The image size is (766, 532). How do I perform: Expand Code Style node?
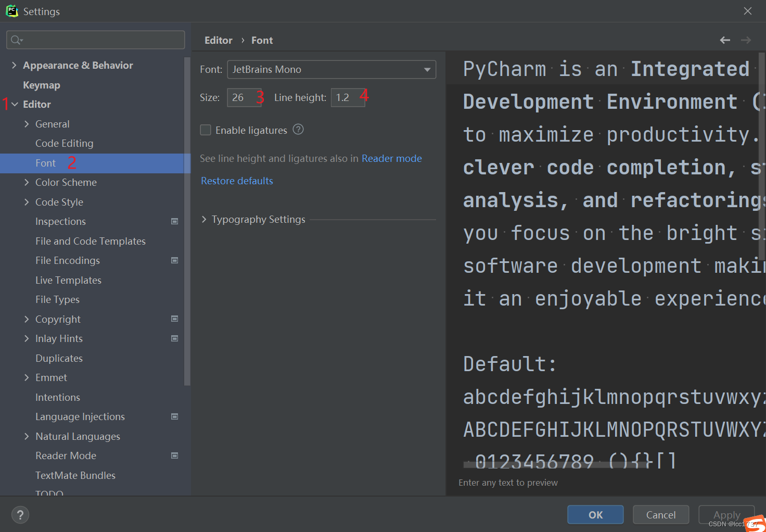27,202
